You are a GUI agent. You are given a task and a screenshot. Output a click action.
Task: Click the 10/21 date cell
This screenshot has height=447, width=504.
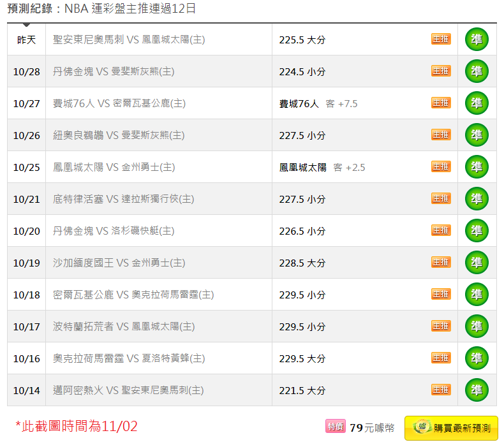coord(26,199)
